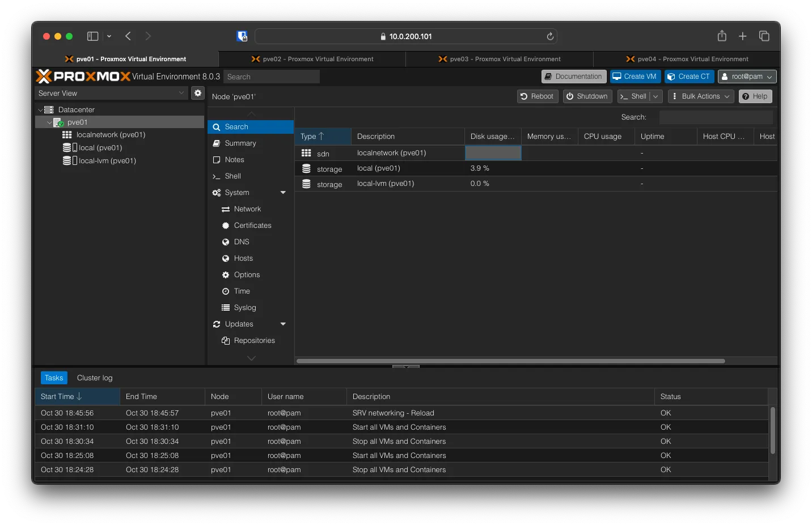
Task: Show the tab overview icon
Action: (764, 36)
